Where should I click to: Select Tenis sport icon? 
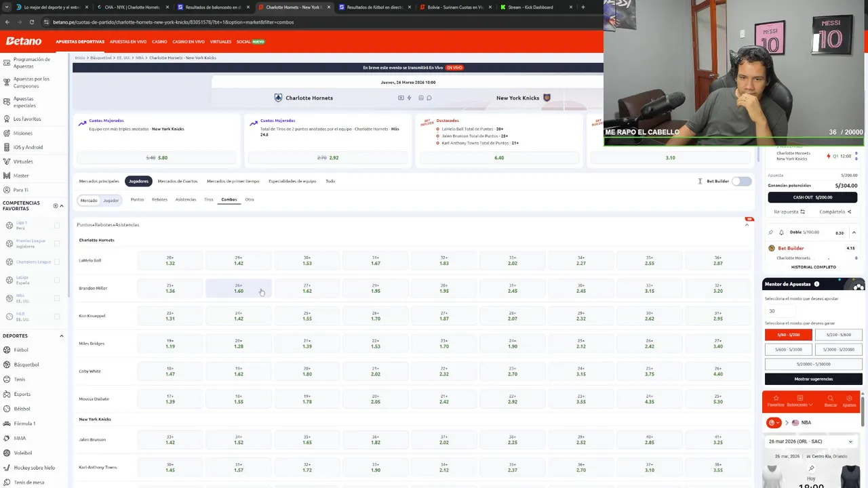pos(7,379)
